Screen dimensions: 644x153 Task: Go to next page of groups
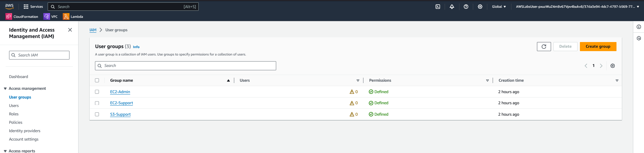(x=601, y=66)
